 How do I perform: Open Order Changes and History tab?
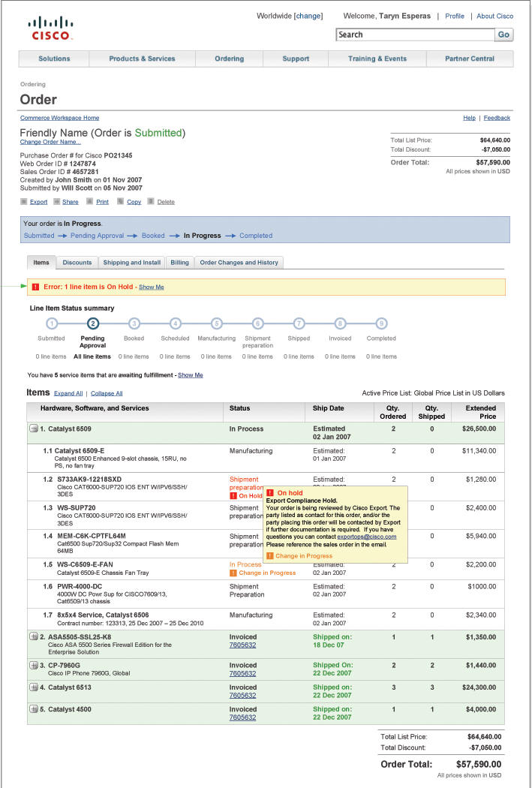click(239, 263)
